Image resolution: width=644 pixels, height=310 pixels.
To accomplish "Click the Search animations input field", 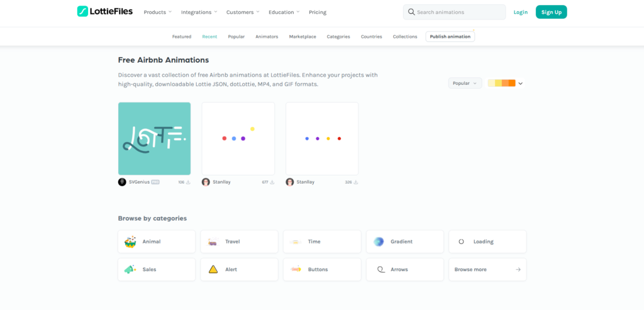I will click(459, 12).
